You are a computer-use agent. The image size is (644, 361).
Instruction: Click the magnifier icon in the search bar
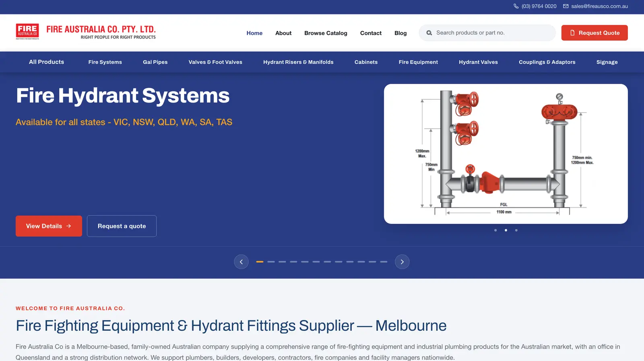pyautogui.click(x=429, y=33)
